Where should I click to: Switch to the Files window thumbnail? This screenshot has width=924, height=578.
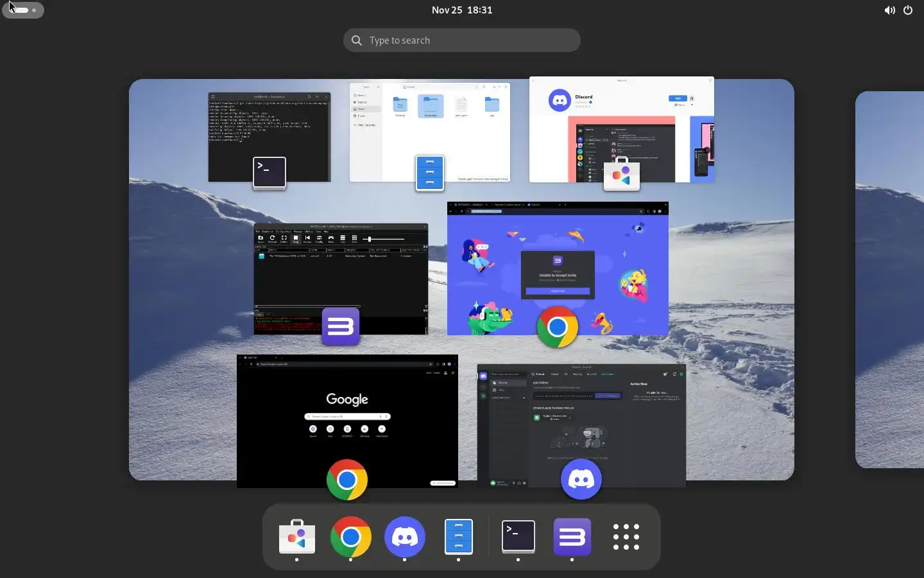[430, 132]
